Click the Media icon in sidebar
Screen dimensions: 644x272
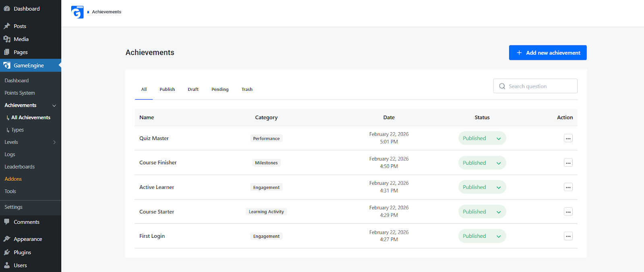(7, 39)
